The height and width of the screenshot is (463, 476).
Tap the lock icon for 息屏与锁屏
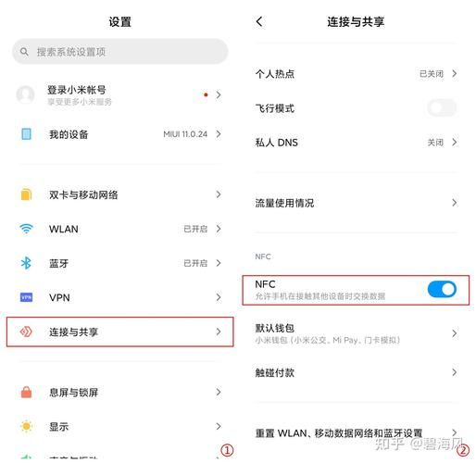26,393
